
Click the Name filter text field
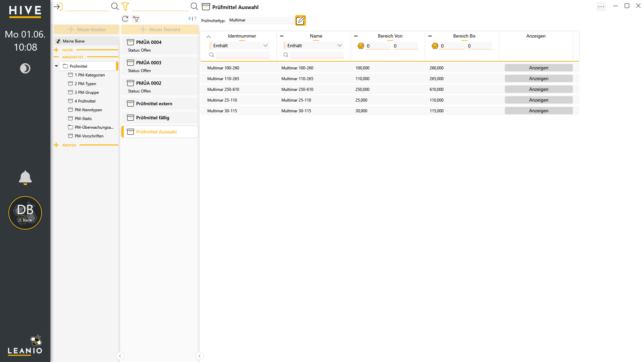317,55
